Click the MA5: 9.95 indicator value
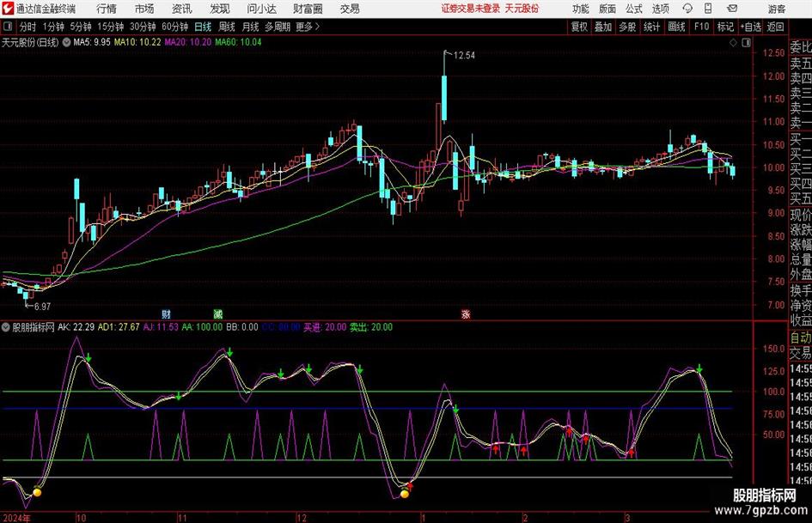This screenshot has height=523, width=812. coord(92,42)
